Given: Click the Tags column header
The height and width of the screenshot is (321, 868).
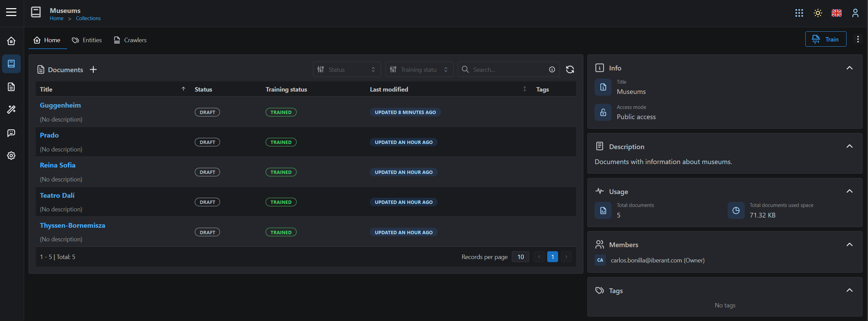Looking at the screenshot, I should point(542,89).
